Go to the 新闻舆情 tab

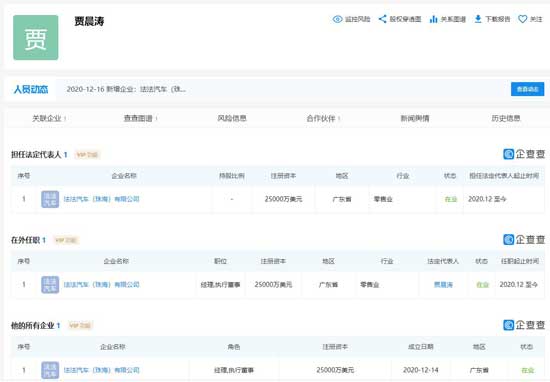coord(415,119)
